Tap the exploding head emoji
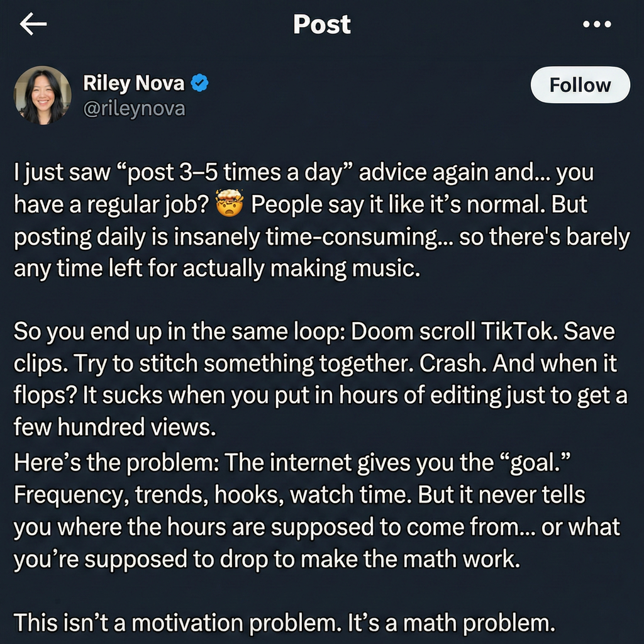The image size is (644, 644). pos(229,204)
